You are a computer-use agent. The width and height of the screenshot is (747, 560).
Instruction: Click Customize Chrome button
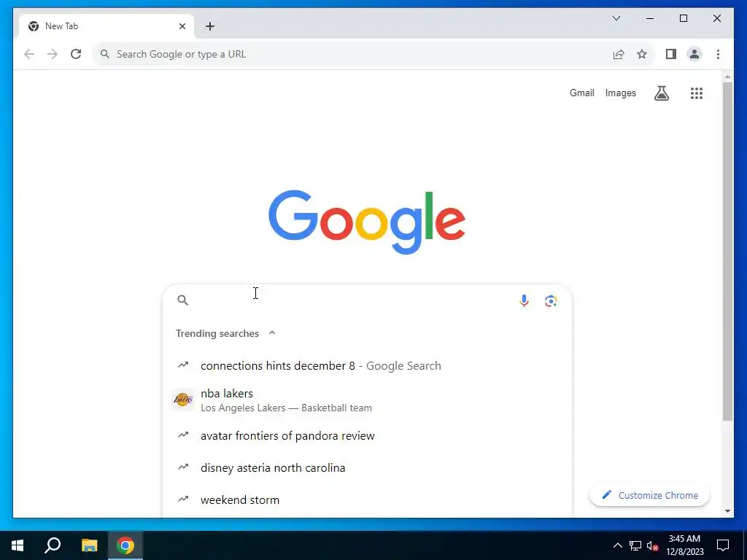click(x=649, y=495)
